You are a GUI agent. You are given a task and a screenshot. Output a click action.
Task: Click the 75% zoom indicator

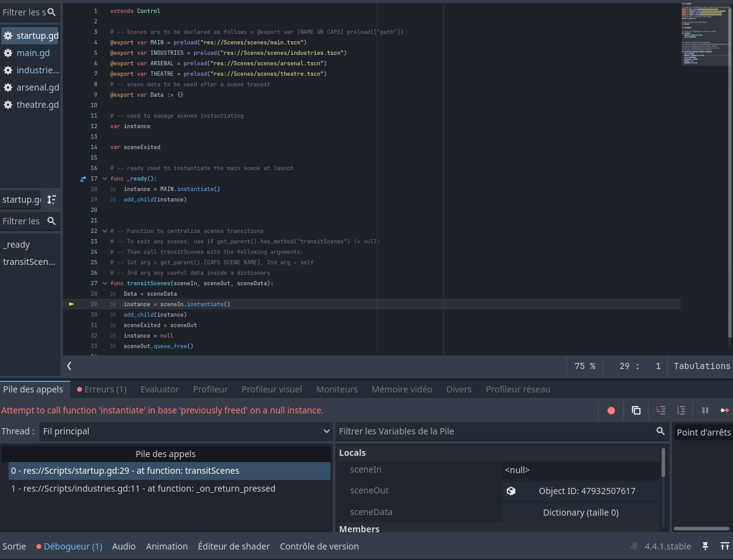coord(586,365)
